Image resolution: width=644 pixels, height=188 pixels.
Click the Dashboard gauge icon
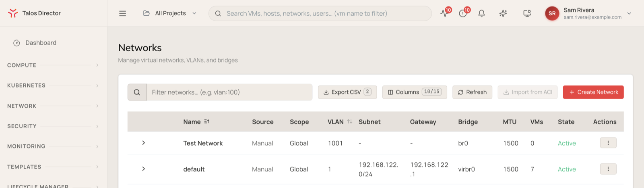click(17, 43)
